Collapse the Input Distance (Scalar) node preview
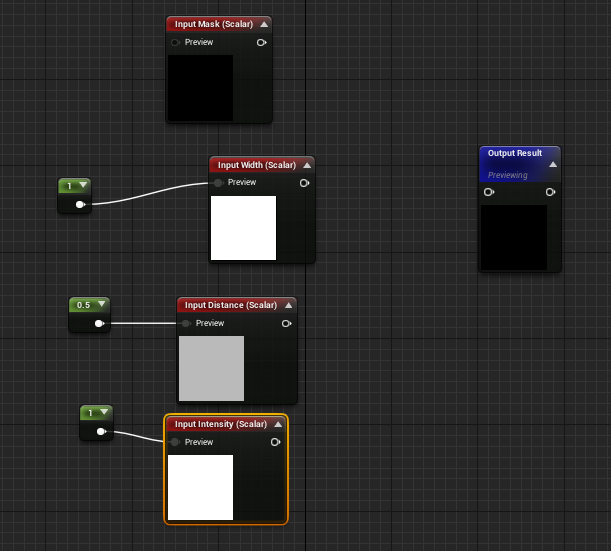Viewport: 611px width, 551px height. pyautogui.click(x=289, y=305)
